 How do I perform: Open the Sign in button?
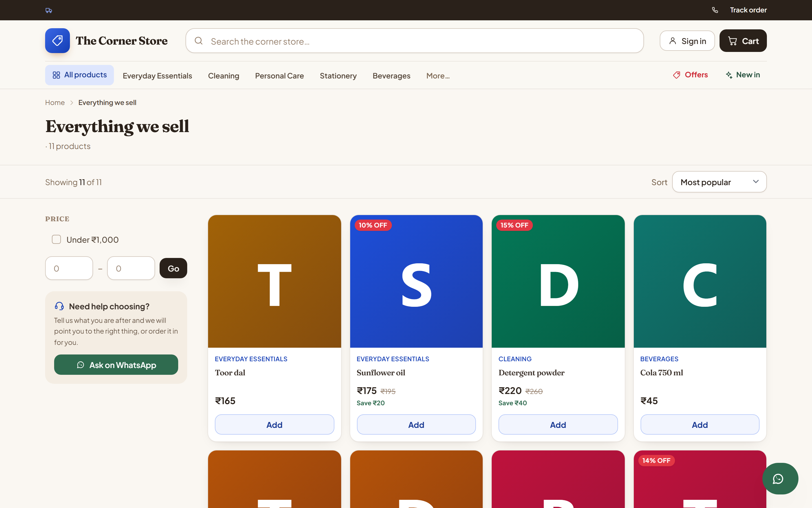point(687,41)
